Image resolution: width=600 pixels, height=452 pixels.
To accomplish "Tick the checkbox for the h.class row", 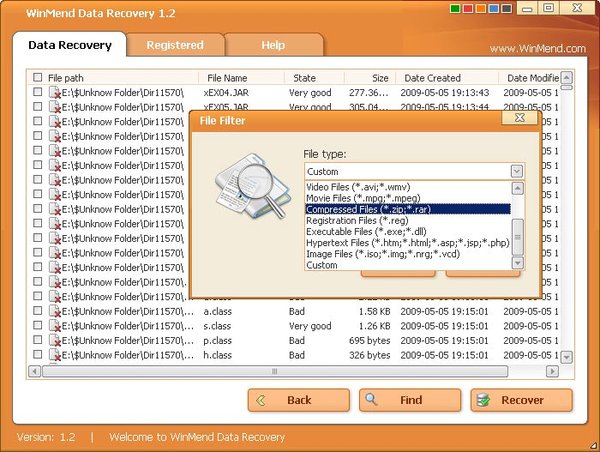I will (x=38, y=354).
